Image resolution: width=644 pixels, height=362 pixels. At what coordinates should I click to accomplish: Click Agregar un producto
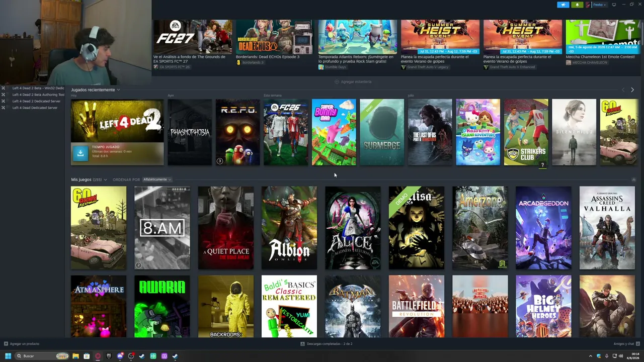coord(22,344)
